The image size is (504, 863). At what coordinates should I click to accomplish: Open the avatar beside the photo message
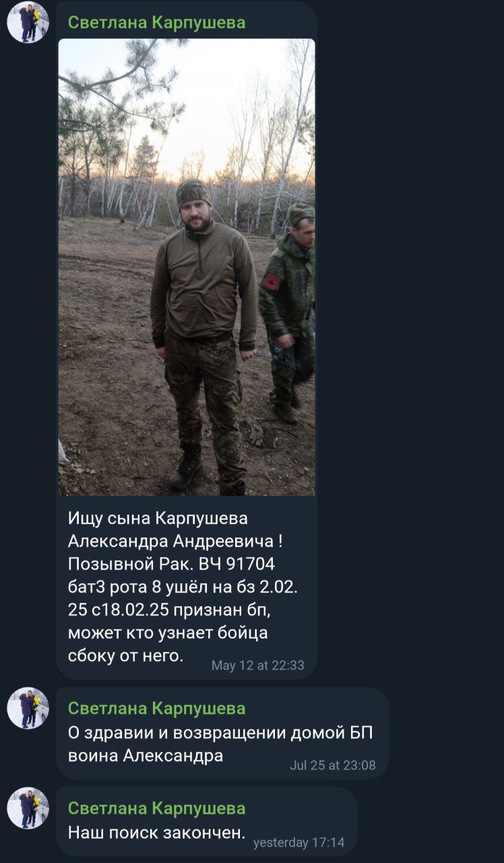[28, 22]
